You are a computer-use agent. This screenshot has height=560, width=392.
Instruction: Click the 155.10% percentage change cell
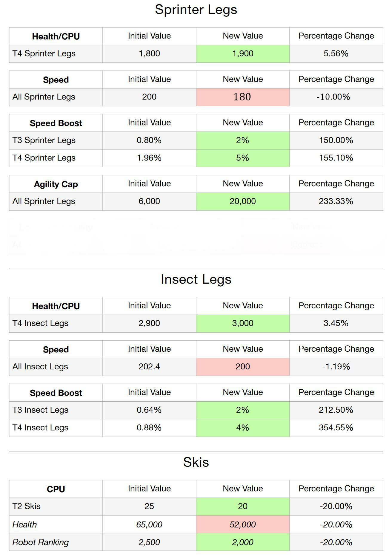(x=336, y=158)
